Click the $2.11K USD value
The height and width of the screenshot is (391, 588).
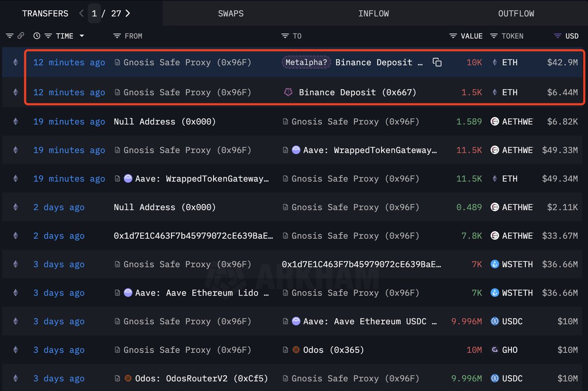(562, 207)
